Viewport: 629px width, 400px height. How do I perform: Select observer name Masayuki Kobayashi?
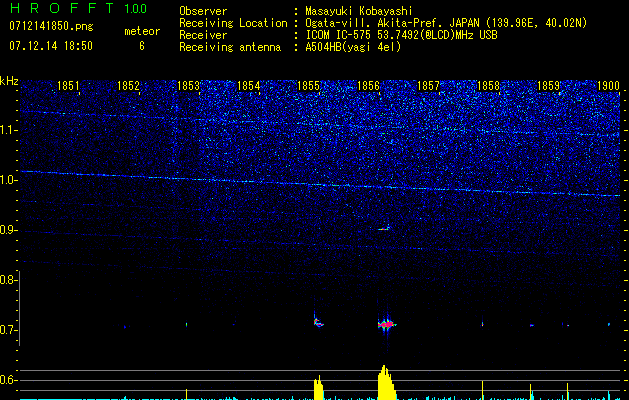pyautogui.click(x=359, y=11)
